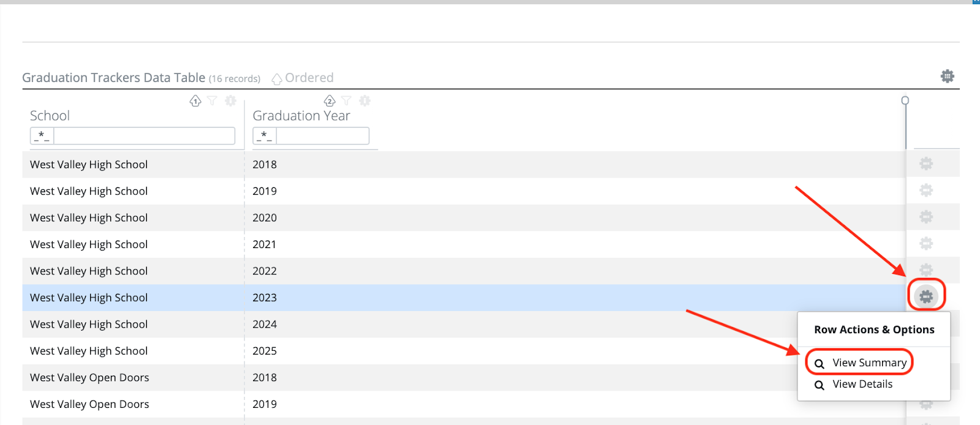Select View Details from row actions
This screenshot has height=425, width=980.
pyautogui.click(x=853, y=385)
